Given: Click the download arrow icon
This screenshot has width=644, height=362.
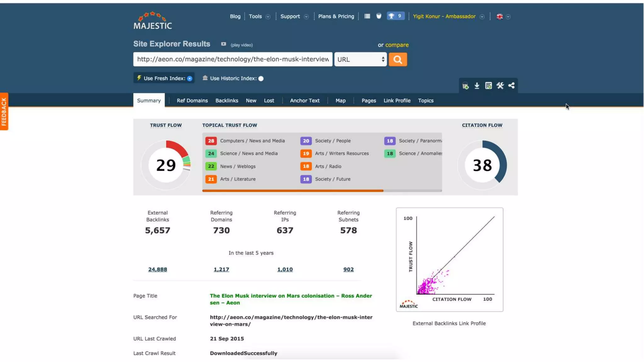Looking at the screenshot, I should (x=477, y=85).
